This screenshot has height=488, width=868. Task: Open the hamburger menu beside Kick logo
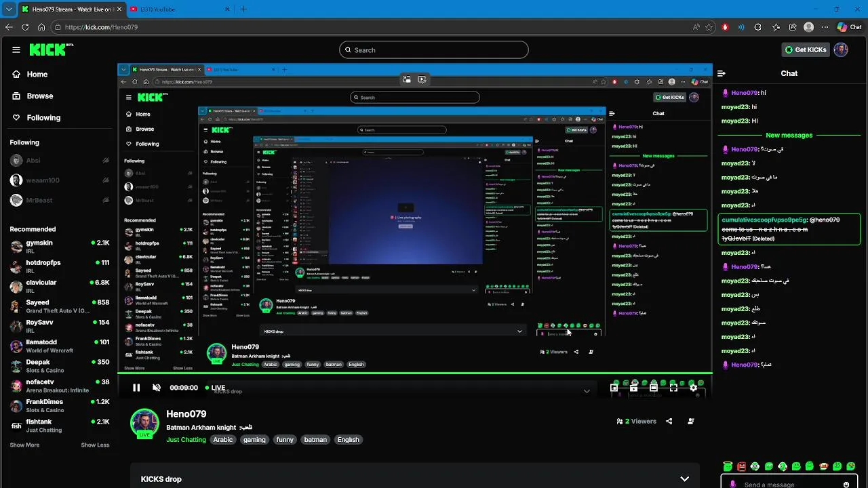coord(16,49)
